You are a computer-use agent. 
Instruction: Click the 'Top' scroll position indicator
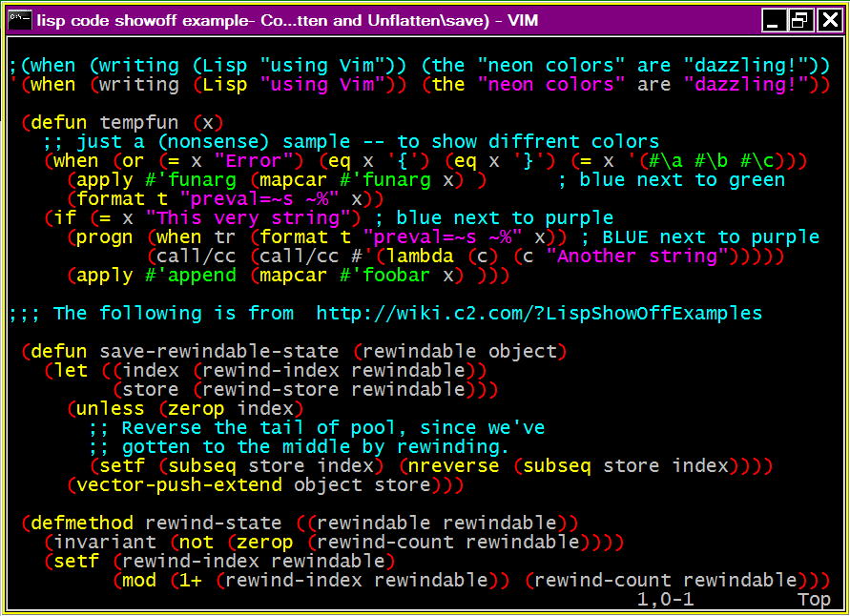pyautogui.click(x=814, y=599)
